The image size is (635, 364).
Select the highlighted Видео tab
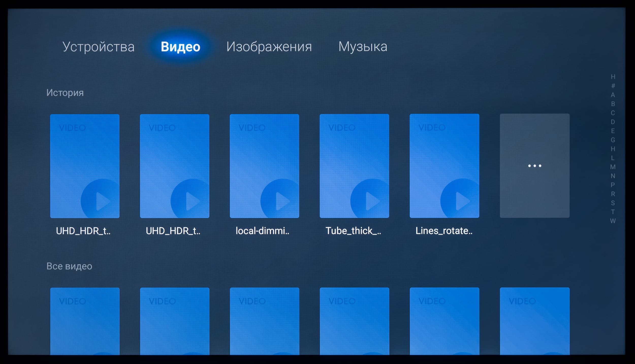coord(180,47)
